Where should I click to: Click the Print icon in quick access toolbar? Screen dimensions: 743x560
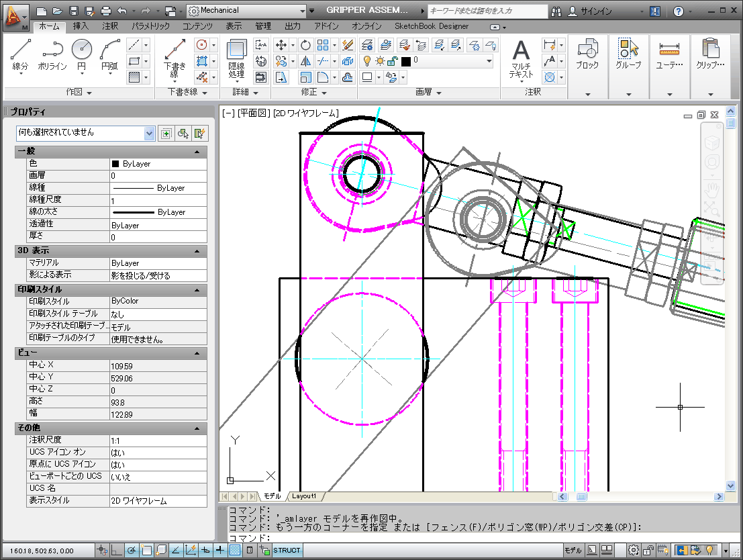pyautogui.click(x=105, y=11)
